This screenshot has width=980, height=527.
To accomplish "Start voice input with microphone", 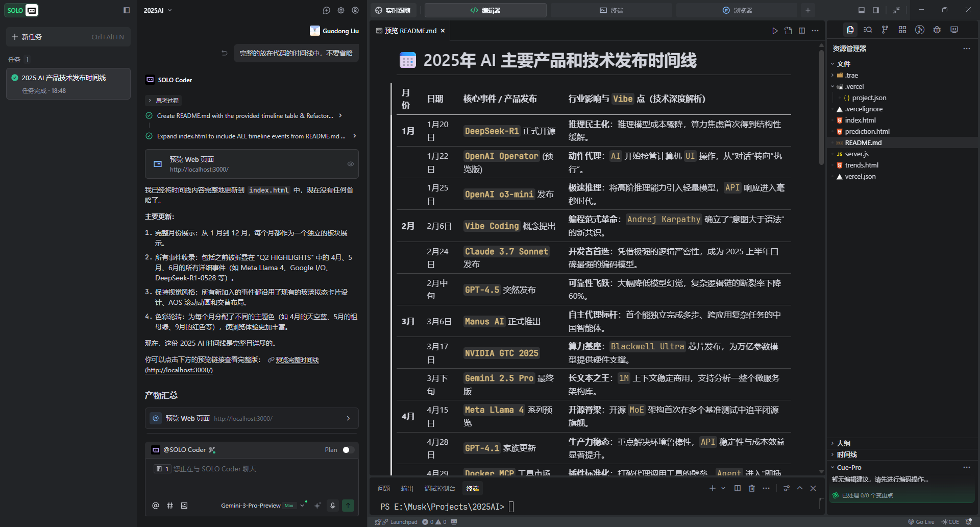I will 333,506.
